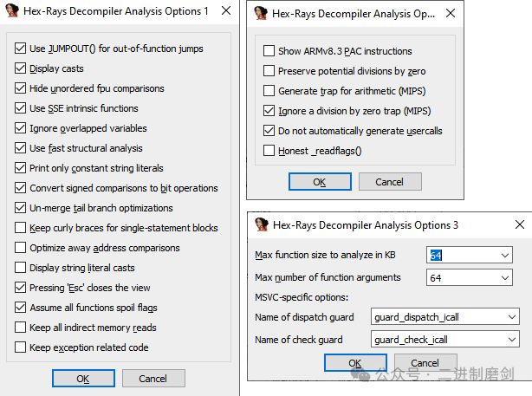Click 'Name of dispatch guard' label

(x=304, y=317)
